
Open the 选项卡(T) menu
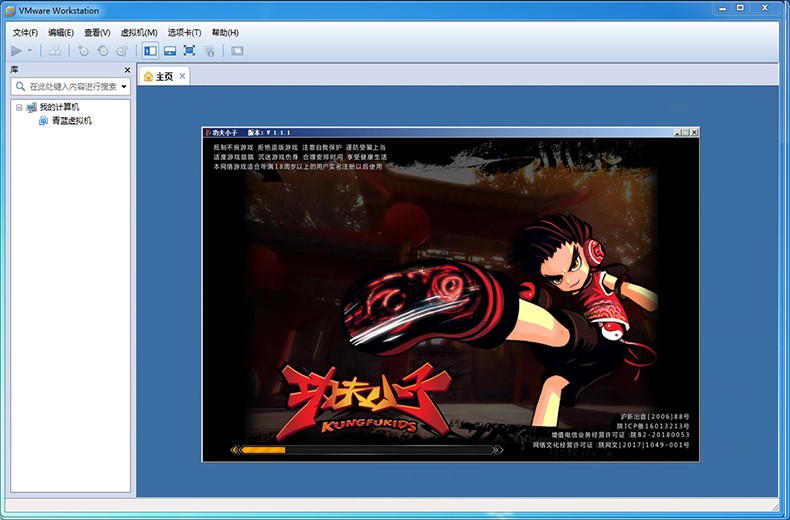click(184, 33)
